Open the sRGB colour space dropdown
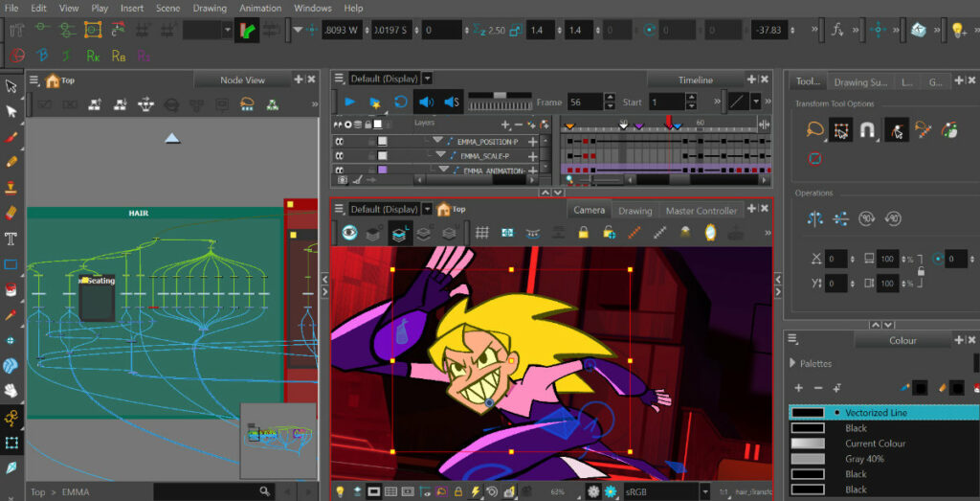980x501 pixels. (x=705, y=491)
